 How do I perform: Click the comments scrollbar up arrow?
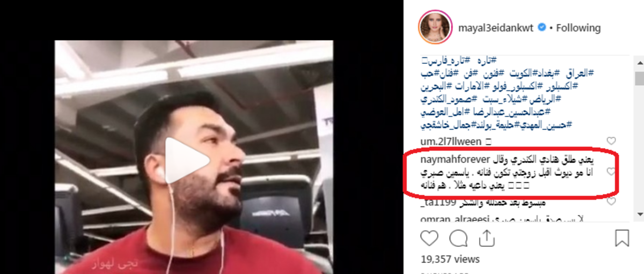tap(639, 62)
